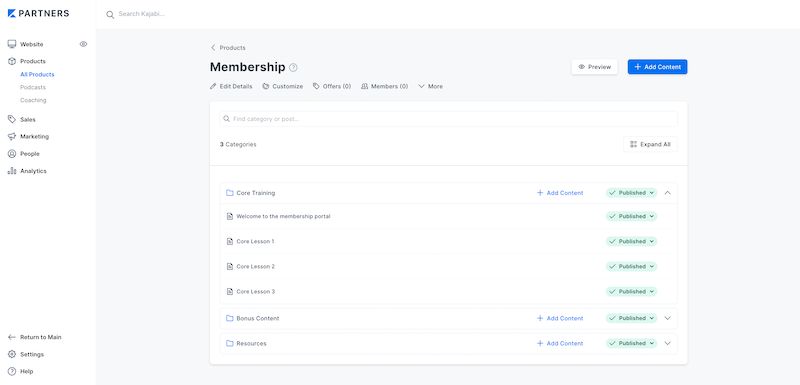Click the Products box icon in sidebar
The height and width of the screenshot is (385, 800).
click(12, 61)
